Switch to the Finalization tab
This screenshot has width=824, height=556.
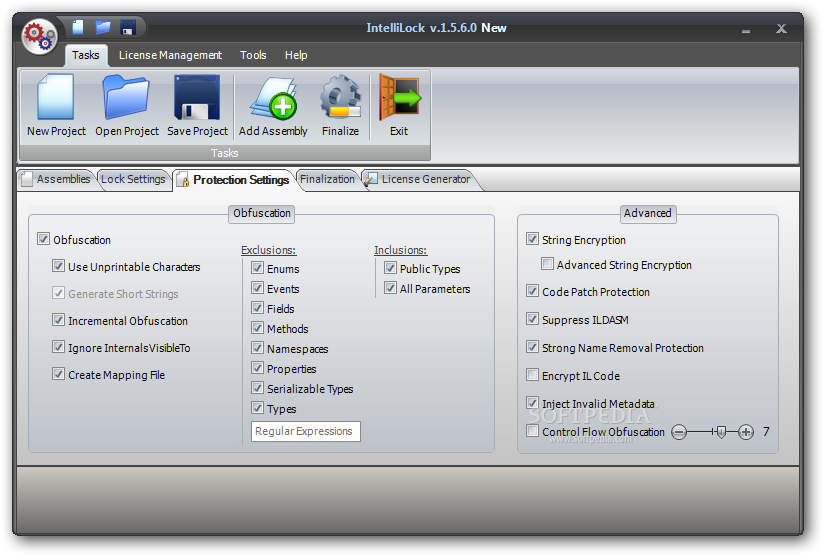click(327, 179)
